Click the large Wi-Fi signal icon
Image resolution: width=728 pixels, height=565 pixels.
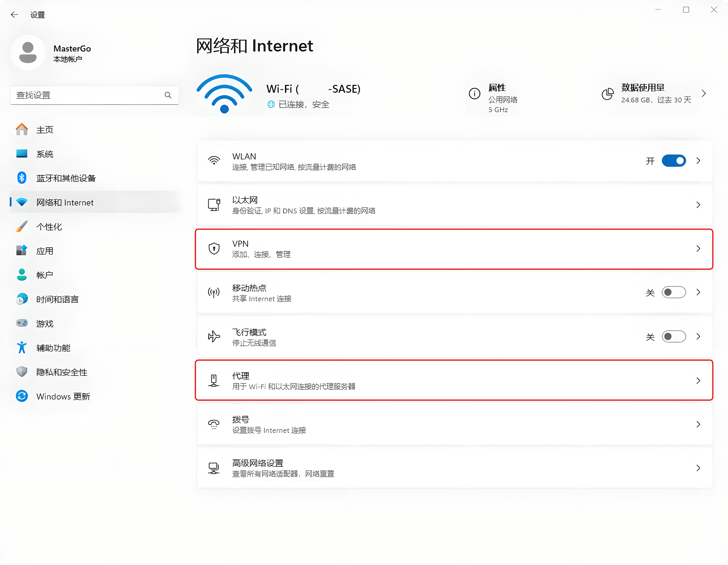pos(224,94)
